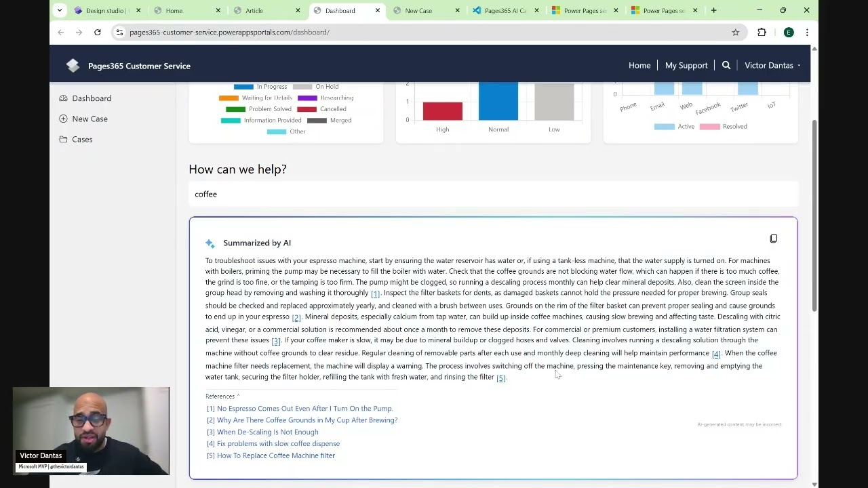Open a new browser tab with plus icon
The height and width of the screenshot is (488, 868).
click(x=713, y=10)
